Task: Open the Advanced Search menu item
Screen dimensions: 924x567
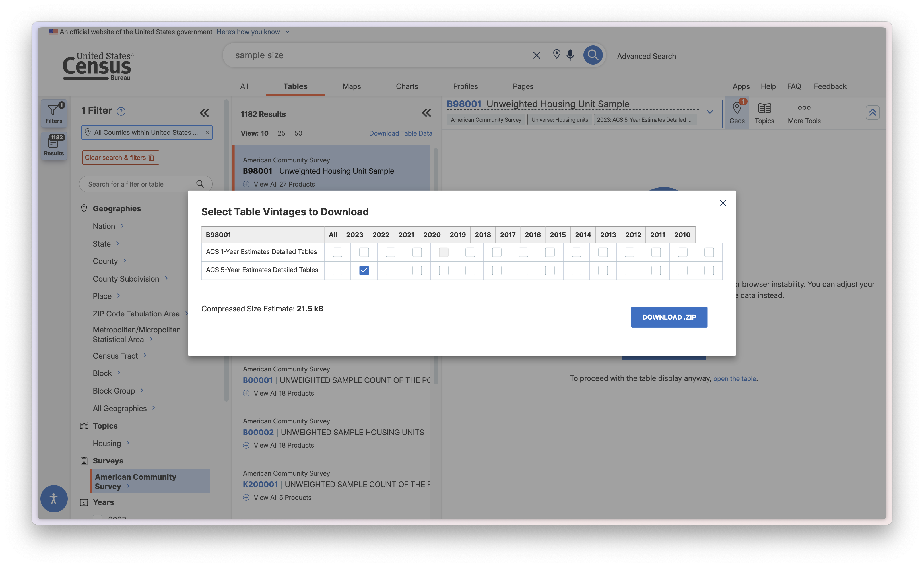Action: (x=646, y=56)
